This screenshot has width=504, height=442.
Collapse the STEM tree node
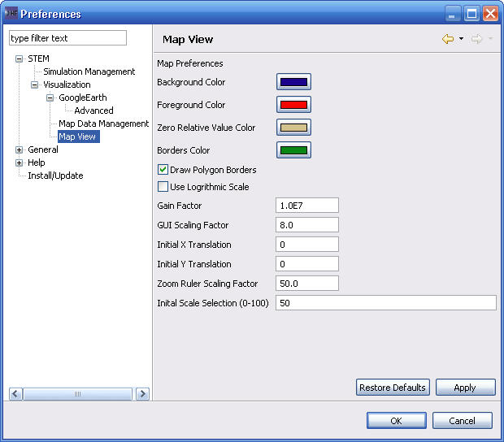click(20, 58)
